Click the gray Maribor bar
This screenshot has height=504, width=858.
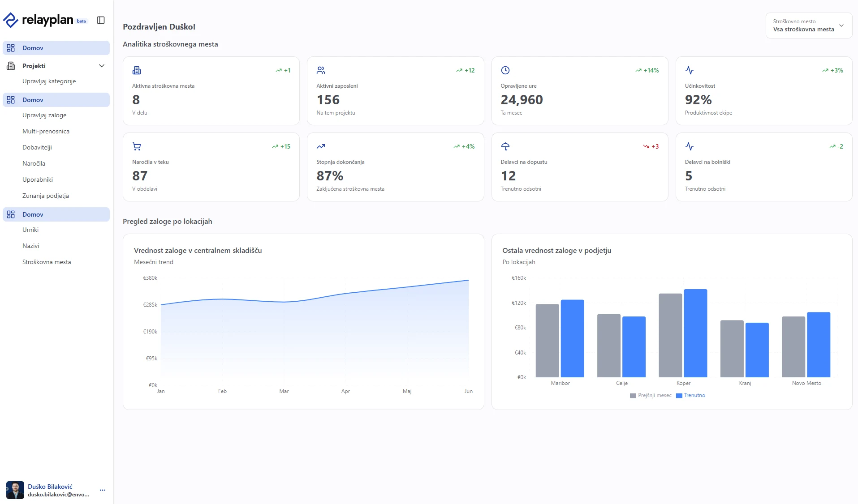click(548, 341)
